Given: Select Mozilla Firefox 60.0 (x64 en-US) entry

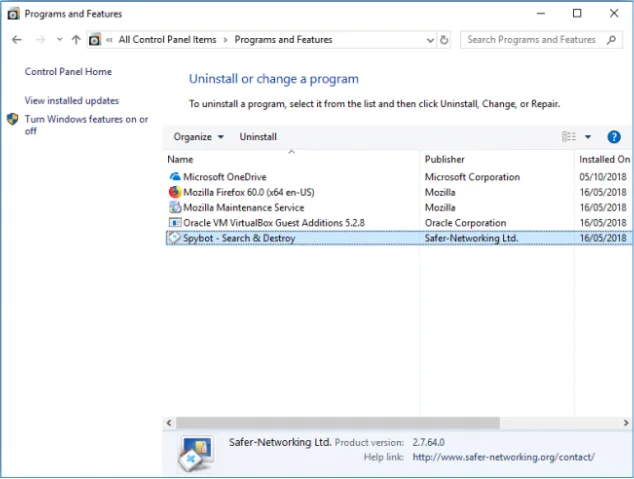Looking at the screenshot, I should tap(249, 192).
